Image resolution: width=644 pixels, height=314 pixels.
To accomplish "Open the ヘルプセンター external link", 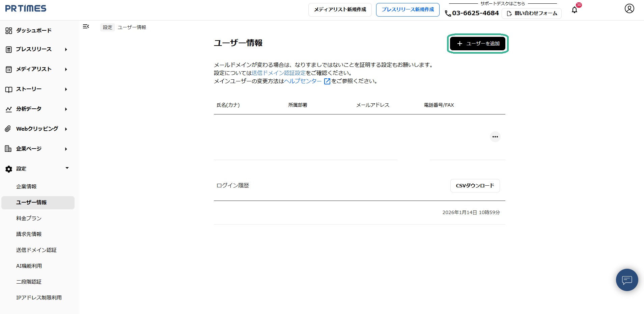I will pos(303,81).
